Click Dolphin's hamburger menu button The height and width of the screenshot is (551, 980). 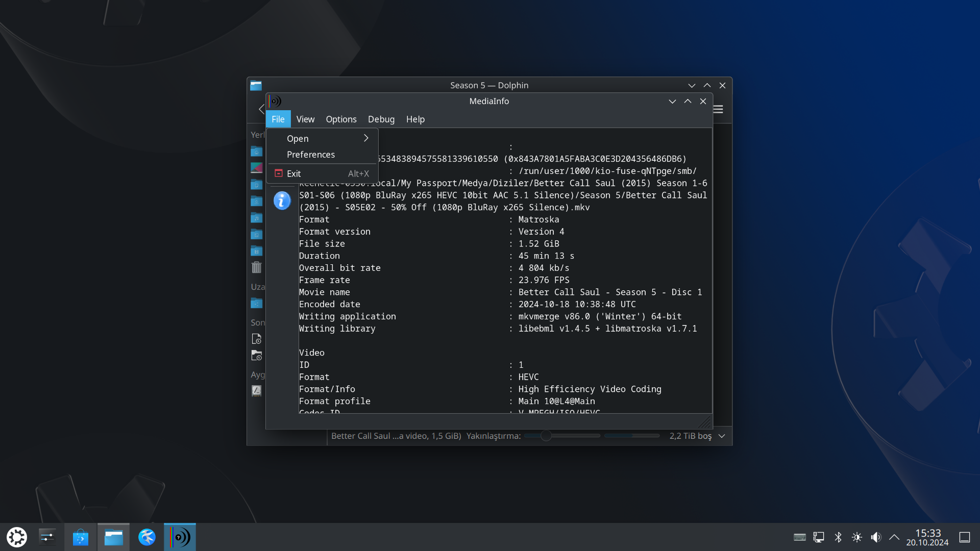pyautogui.click(x=718, y=109)
